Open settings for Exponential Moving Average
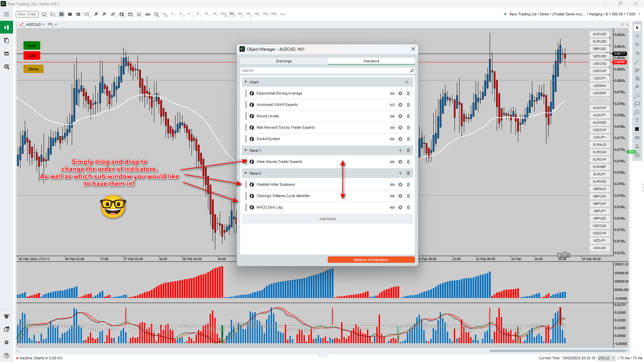644x362 pixels. coord(400,94)
